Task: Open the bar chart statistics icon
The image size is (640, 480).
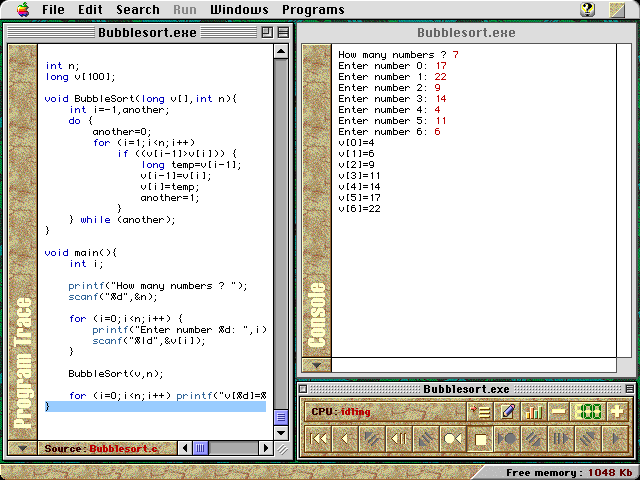Action: coord(534,411)
